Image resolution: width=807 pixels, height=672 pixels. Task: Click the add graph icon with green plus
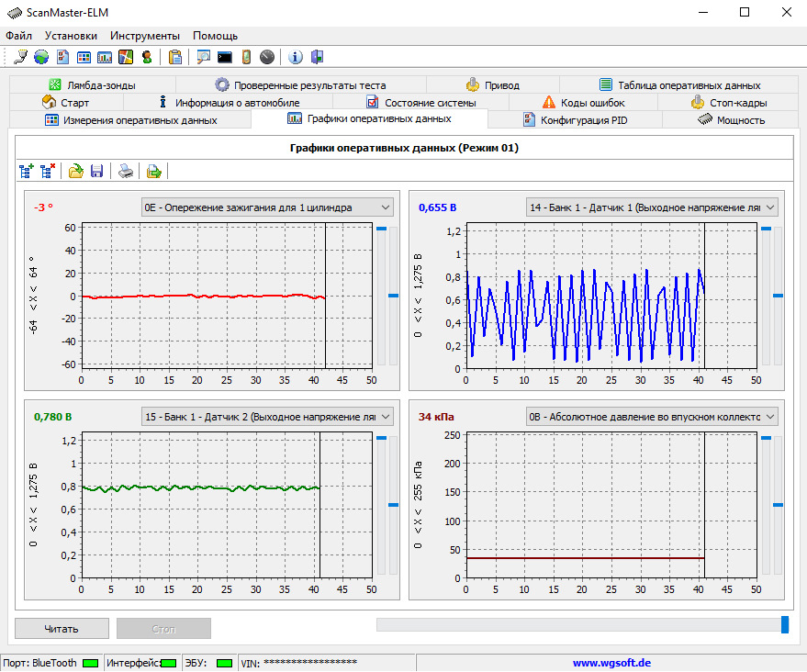pyautogui.click(x=27, y=171)
